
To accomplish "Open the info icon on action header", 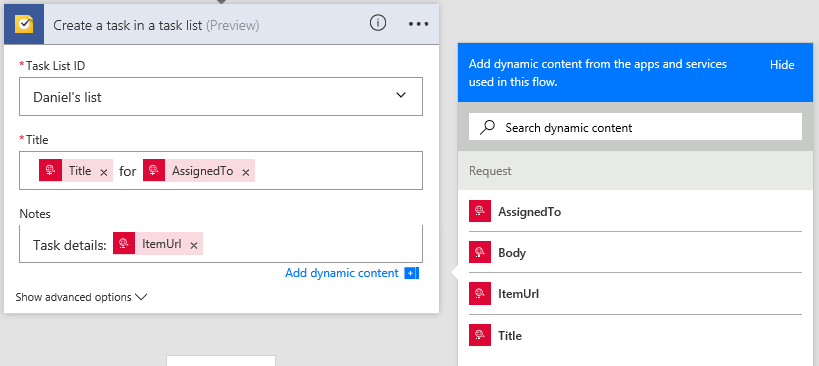I will [378, 23].
